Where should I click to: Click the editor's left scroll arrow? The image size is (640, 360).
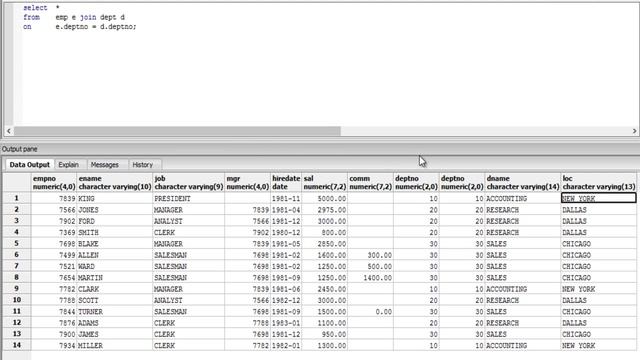[x=9, y=131]
